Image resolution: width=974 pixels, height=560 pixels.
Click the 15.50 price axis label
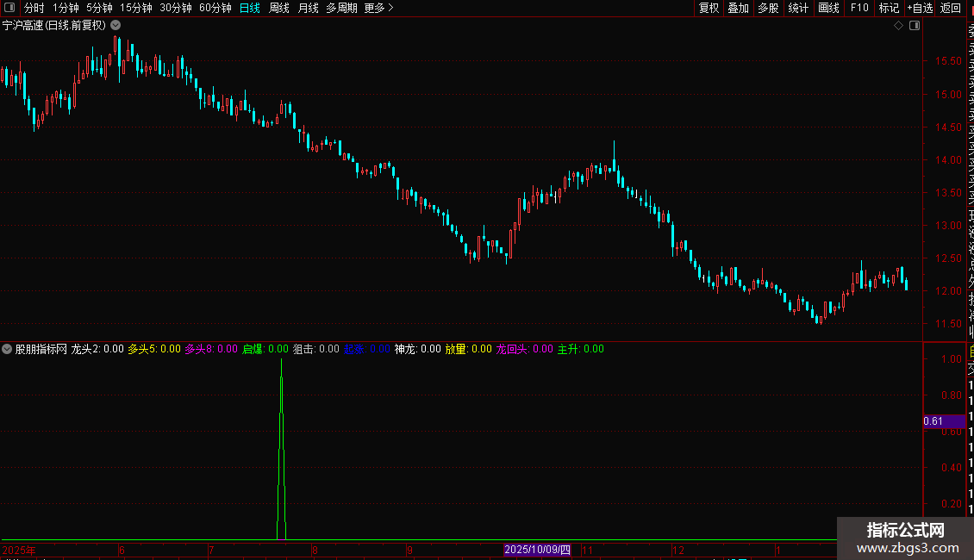(948, 61)
